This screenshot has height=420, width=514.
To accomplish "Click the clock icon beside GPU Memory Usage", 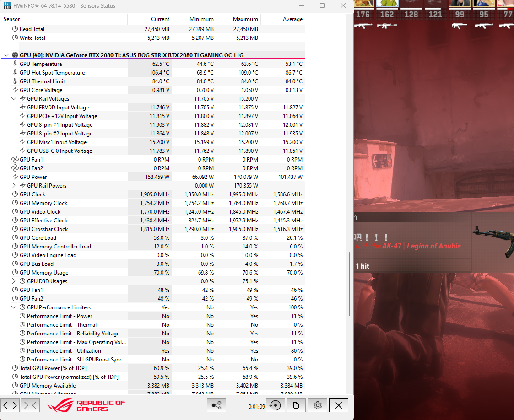I will pos(15,273).
